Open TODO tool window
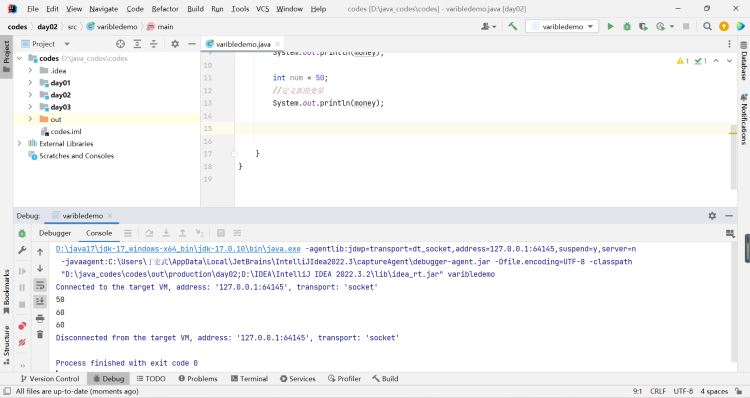The image size is (750, 398). tap(151, 378)
